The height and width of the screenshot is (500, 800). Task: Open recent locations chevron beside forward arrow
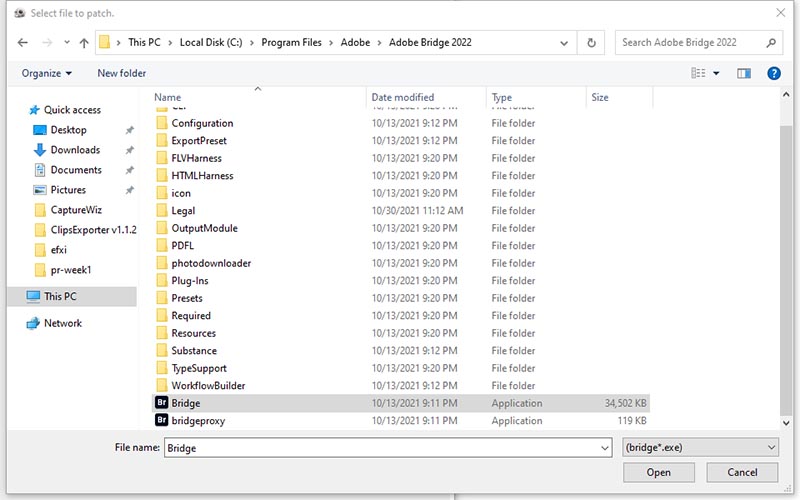[67, 43]
